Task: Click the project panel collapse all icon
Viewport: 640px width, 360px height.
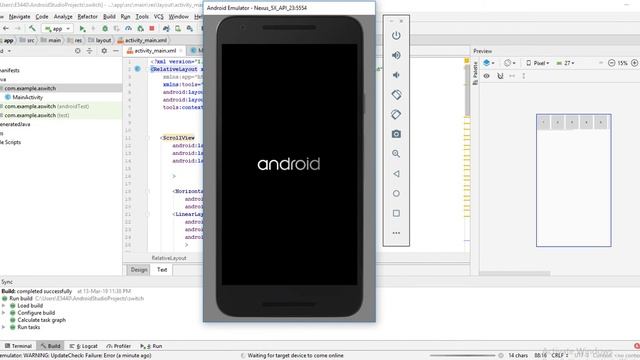Action: point(90,51)
